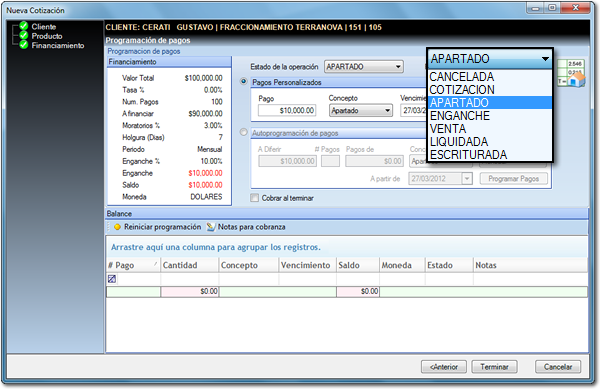Click the yellow Reiniciar programación icon
This screenshot has height=389, width=600.
(117, 227)
